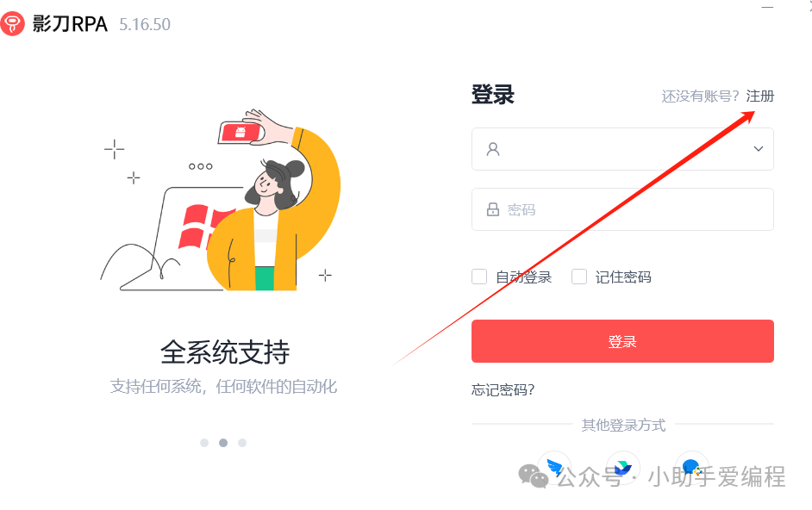
Task: Click the lock icon in password field
Action: [x=493, y=209]
